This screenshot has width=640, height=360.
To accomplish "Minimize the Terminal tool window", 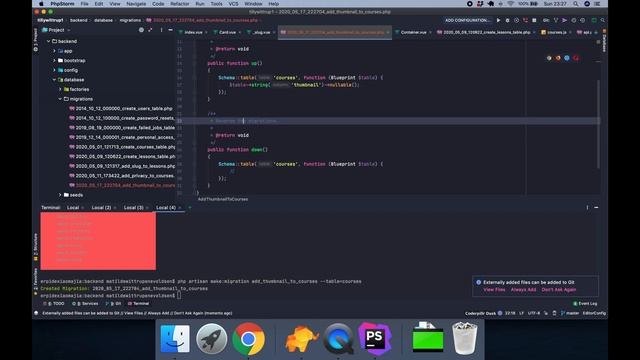I will click(596, 207).
